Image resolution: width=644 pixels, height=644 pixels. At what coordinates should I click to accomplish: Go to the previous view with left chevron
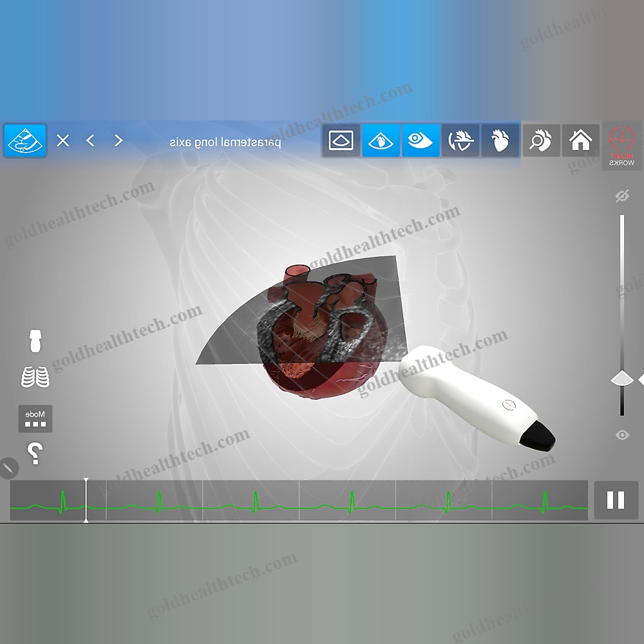pos(90,140)
